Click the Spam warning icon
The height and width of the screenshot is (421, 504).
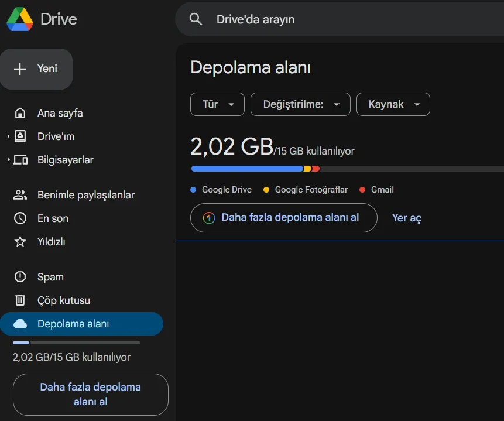click(20, 277)
